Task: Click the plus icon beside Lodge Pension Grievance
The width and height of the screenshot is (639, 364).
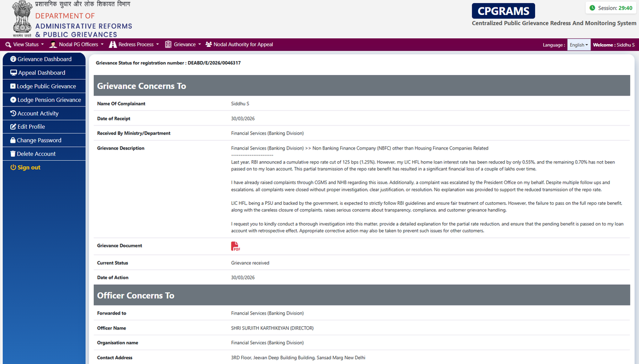Action: point(13,100)
